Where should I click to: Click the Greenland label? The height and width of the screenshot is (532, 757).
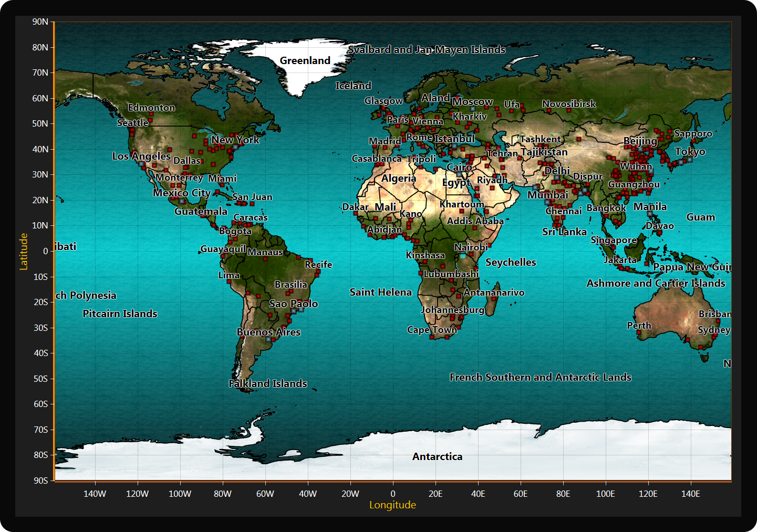click(305, 60)
